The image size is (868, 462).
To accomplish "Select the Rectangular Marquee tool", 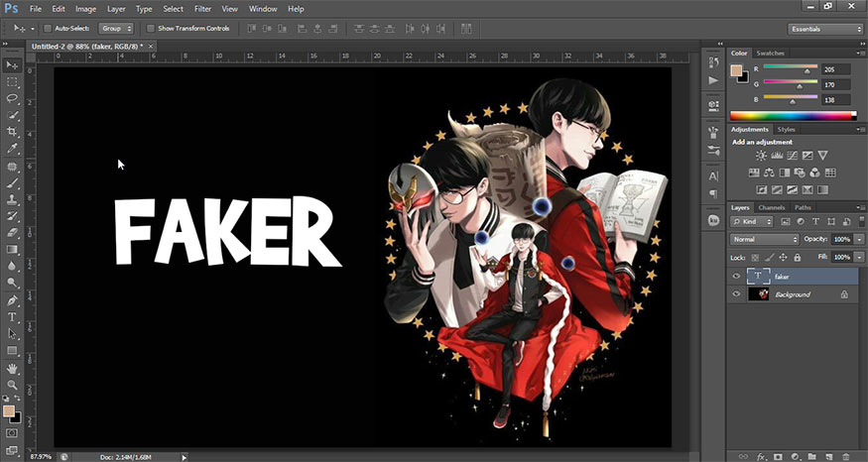I will click(12, 82).
